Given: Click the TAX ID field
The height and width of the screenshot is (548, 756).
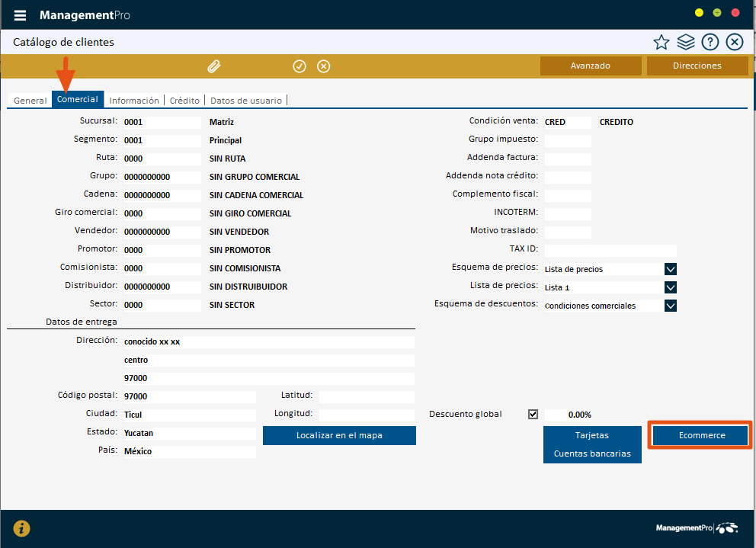Looking at the screenshot, I should (610, 250).
